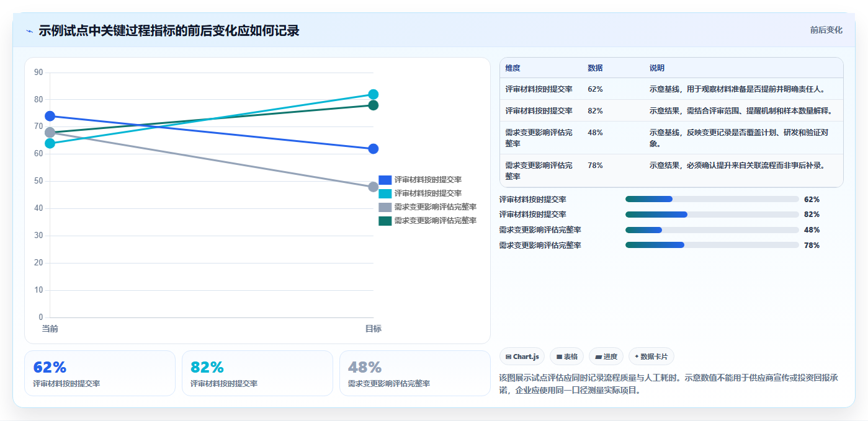Select the 进度 chip label
Image resolution: width=868 pixels, height=421 pixels.
[611, 357]
